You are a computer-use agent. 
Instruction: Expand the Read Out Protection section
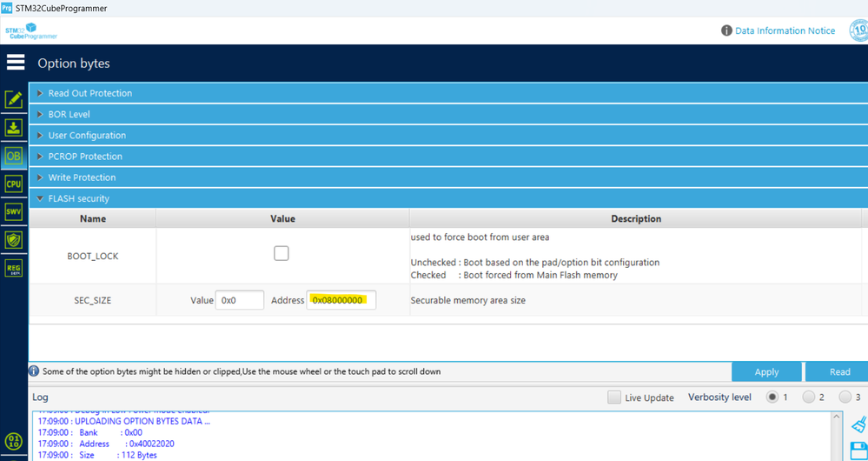coord(448,93)
